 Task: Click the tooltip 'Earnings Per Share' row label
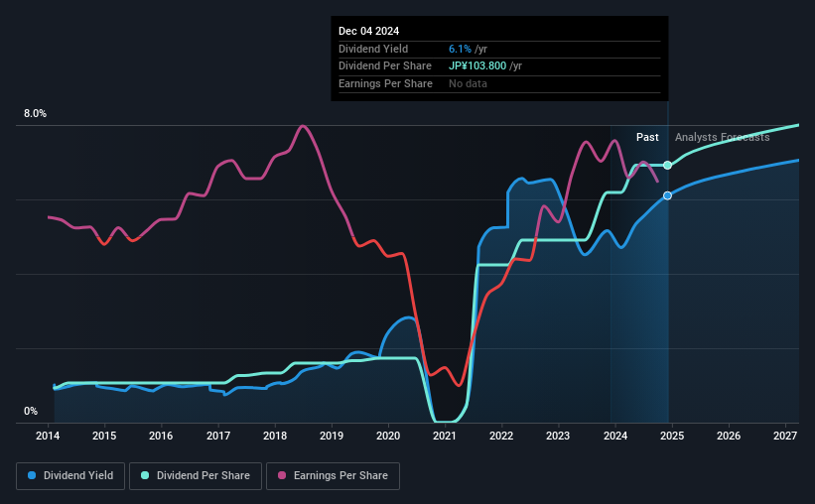click(385, 83)
